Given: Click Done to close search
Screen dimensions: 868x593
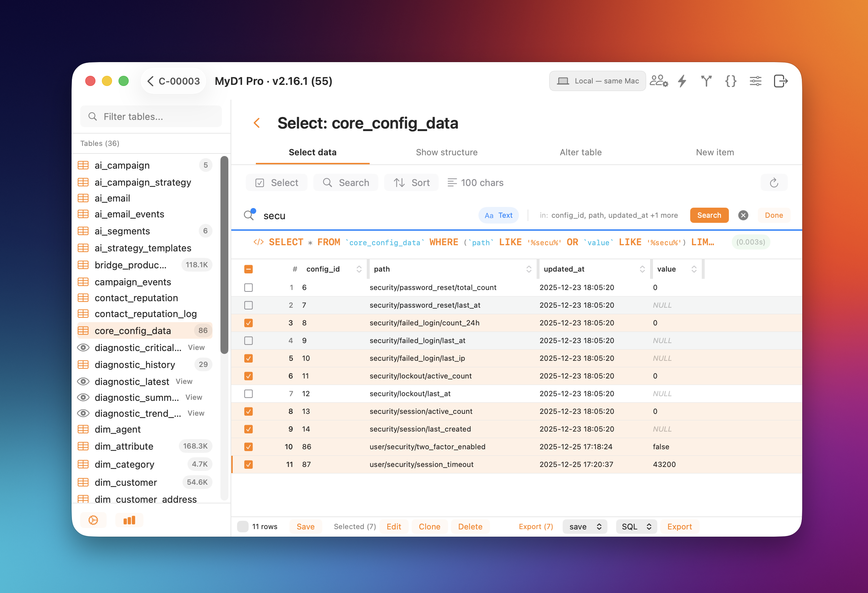Looking at the screenshot, I should pos(774,215).
